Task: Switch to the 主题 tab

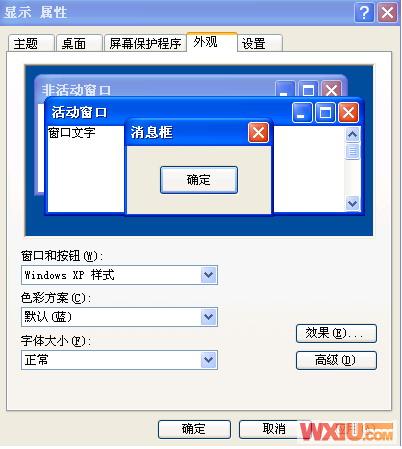Action: pyautogui.click(x=31, y=43)
